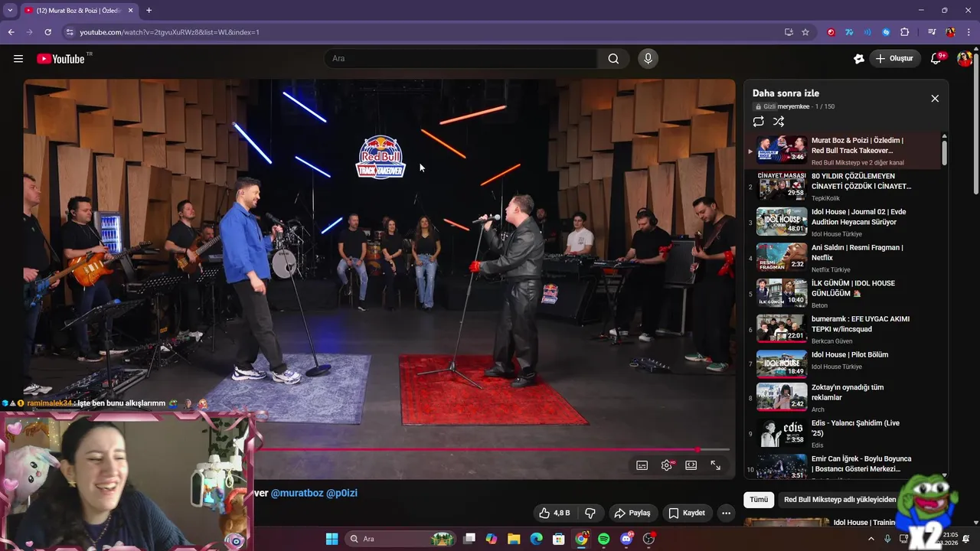Start voice search with the microphone icon

pos(648,59)
